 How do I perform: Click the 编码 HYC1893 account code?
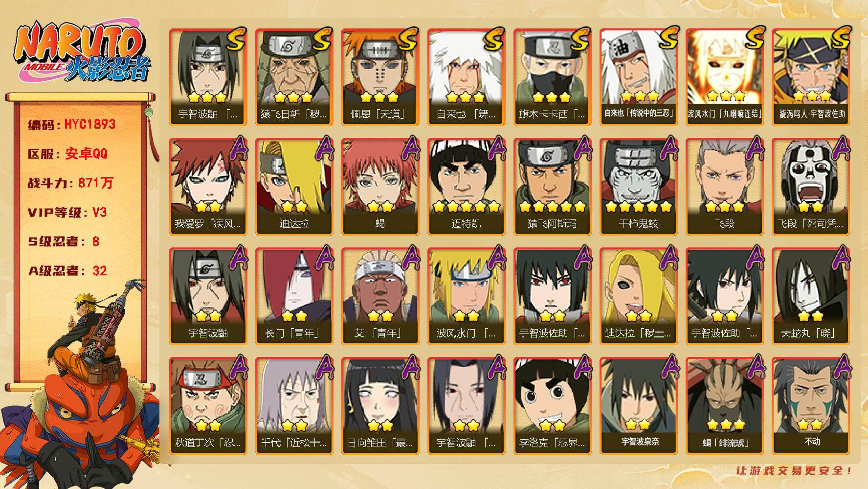(72, 124)
